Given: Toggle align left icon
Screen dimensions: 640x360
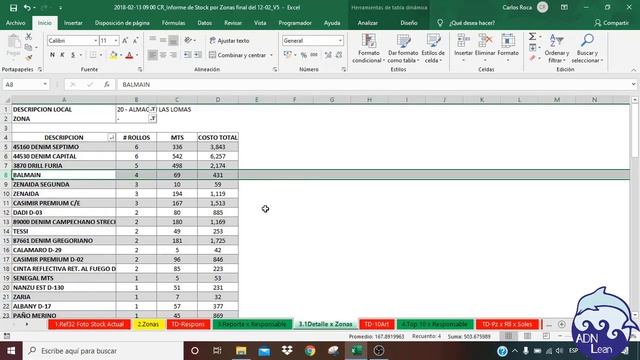Looking at the screenshot, I should tap(153, 55).
